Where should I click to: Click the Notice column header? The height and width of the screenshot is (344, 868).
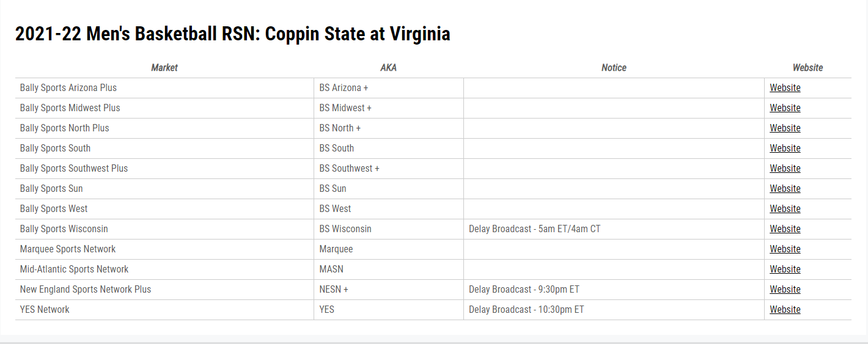click(614, 68)
